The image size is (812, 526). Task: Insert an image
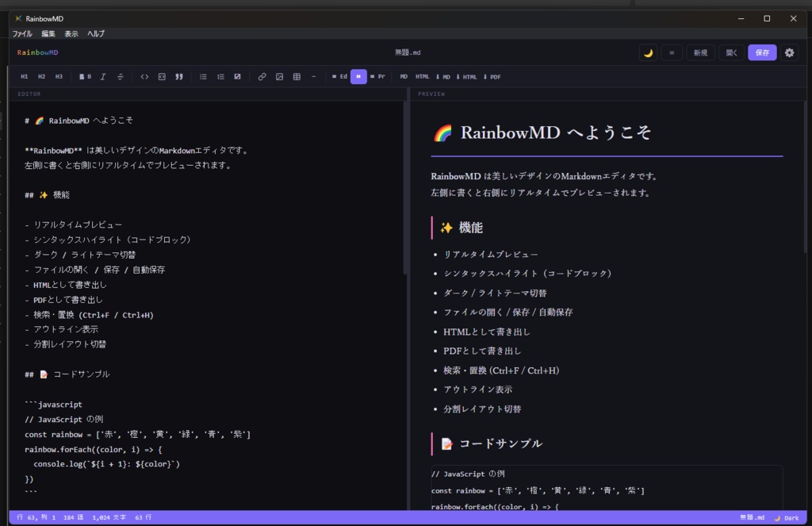279,76
